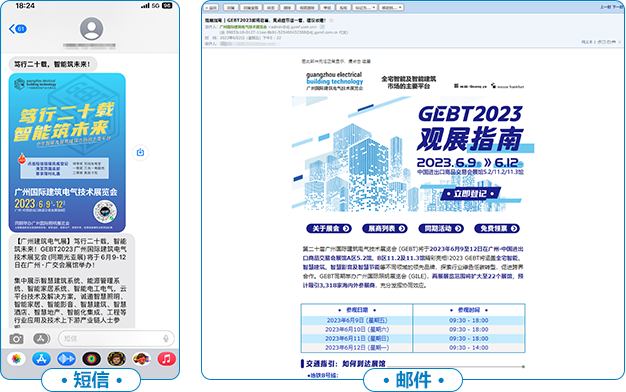
Task: Click the 09:30 - 14:00 time cell
Action: click(469, 348)
